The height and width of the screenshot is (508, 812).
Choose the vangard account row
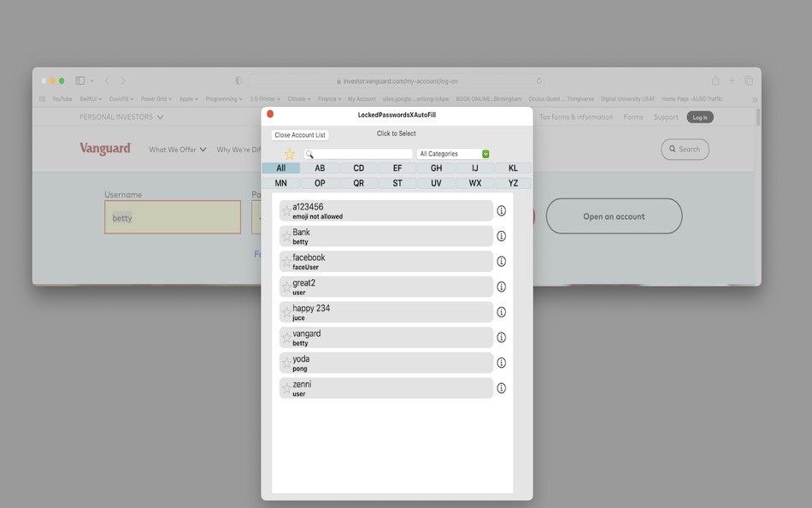tap(385, 338)
